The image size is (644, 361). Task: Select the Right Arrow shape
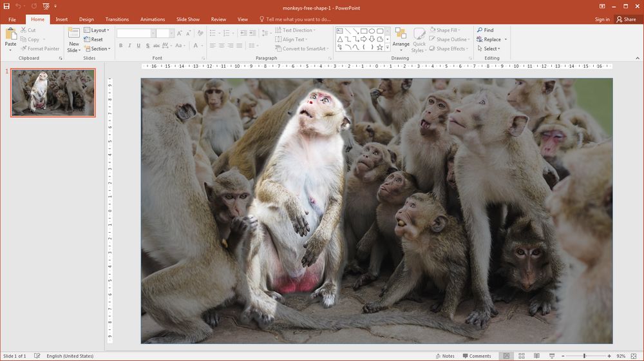pyautogui.click(x=364, y=39)
